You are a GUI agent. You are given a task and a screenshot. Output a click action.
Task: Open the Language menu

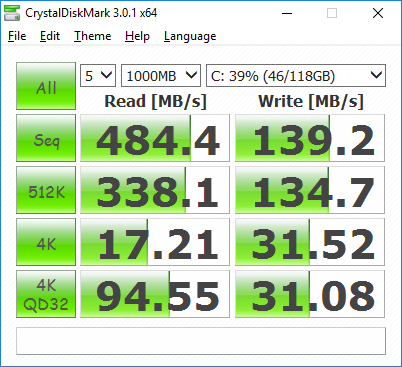tap(190, 36)
